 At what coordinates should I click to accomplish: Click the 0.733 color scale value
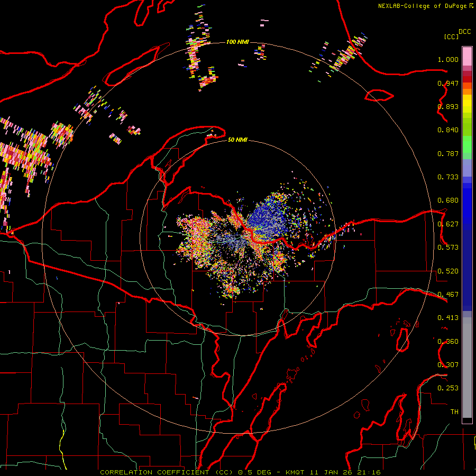coord(448,177)
